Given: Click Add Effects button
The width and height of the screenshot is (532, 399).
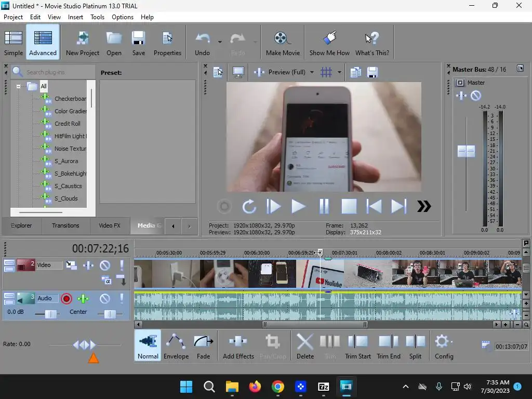Looking at the screenshot, I should [x=238, y=345].
